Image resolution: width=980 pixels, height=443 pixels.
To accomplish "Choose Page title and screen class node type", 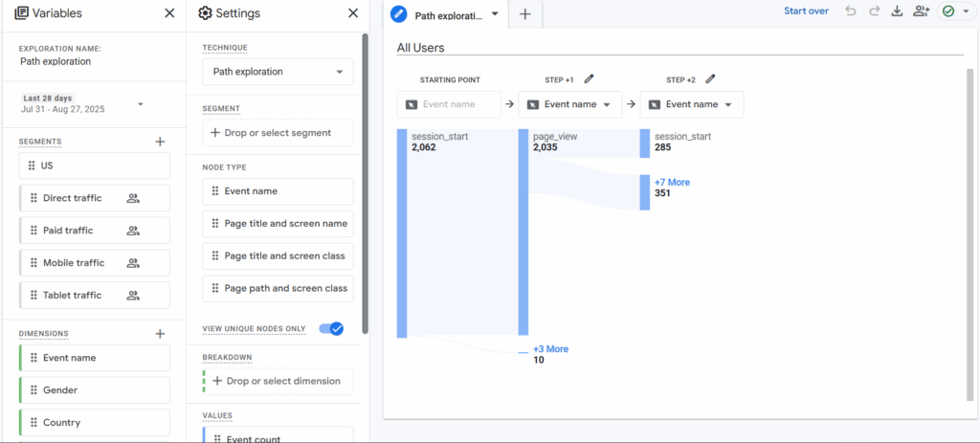I will pyautogui.click(x=278, y=256).
